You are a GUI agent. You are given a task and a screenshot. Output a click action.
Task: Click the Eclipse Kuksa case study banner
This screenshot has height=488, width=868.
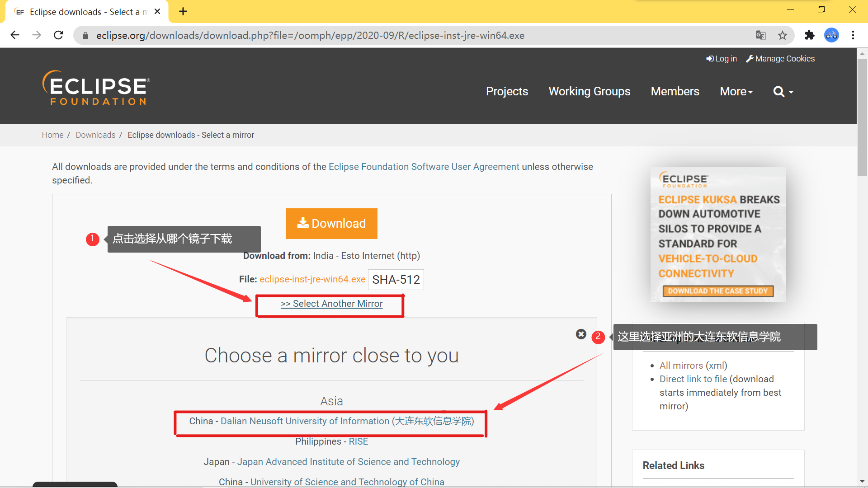tap(718, 235)
